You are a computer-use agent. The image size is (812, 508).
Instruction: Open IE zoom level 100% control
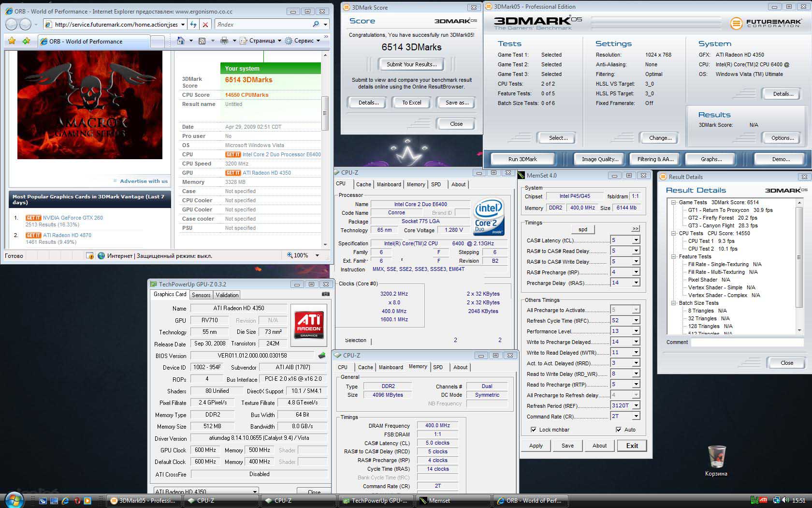[x=304, y=255]
